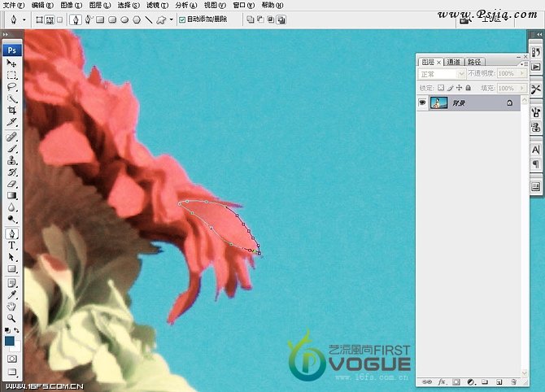Image resolution: width=545 pixels, height=392 pixels.
Task: Choose the Ellipse shape in options bar
Action: (125, 19)
